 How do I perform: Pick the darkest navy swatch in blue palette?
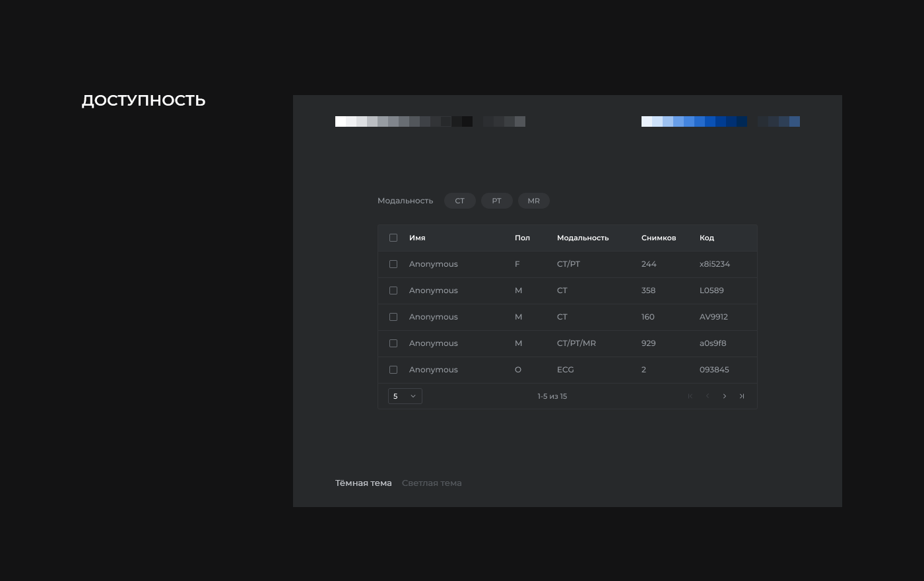742,121
